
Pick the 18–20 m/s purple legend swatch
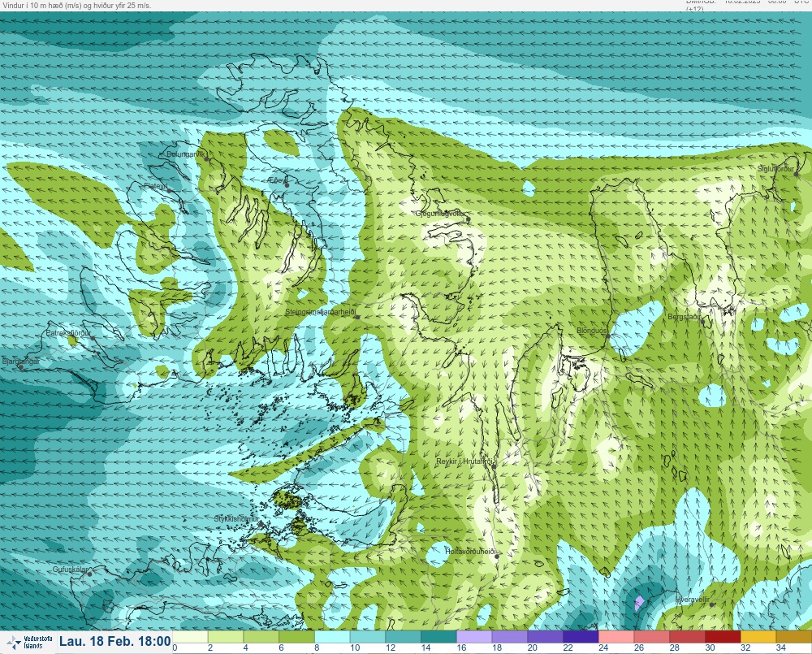[x=510, y=636]
